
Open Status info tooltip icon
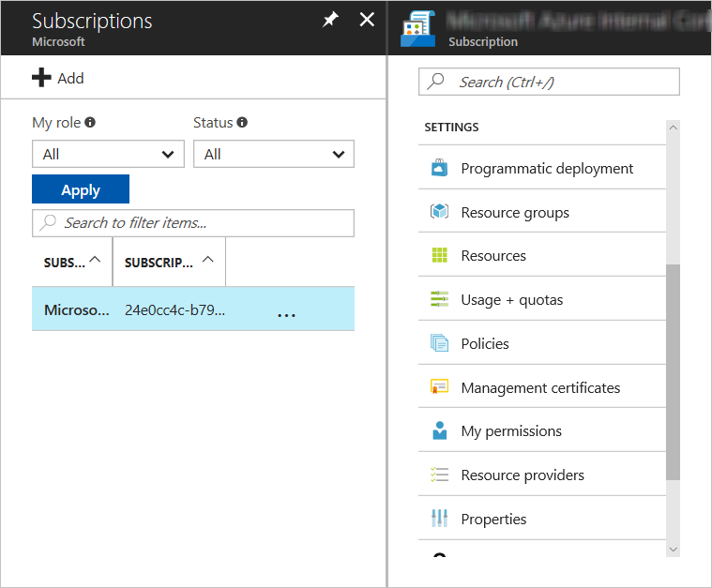242,122
